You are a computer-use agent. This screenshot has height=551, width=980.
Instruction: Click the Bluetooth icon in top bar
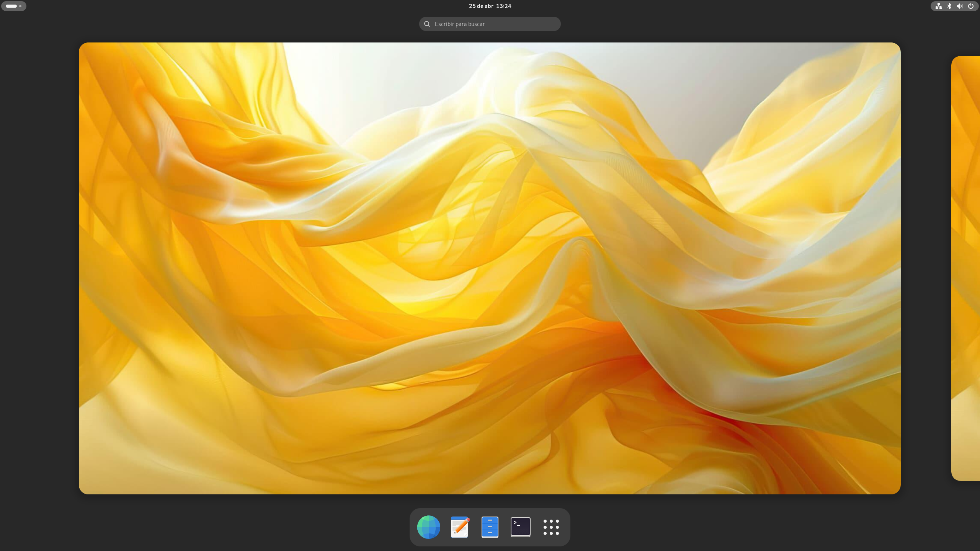tap(949, 6)
